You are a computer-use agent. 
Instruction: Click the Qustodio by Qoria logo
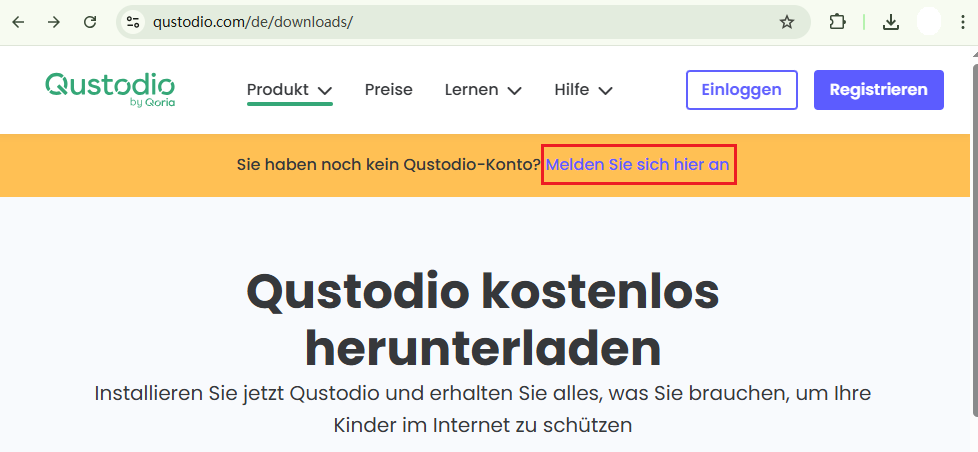coord(110,90)
